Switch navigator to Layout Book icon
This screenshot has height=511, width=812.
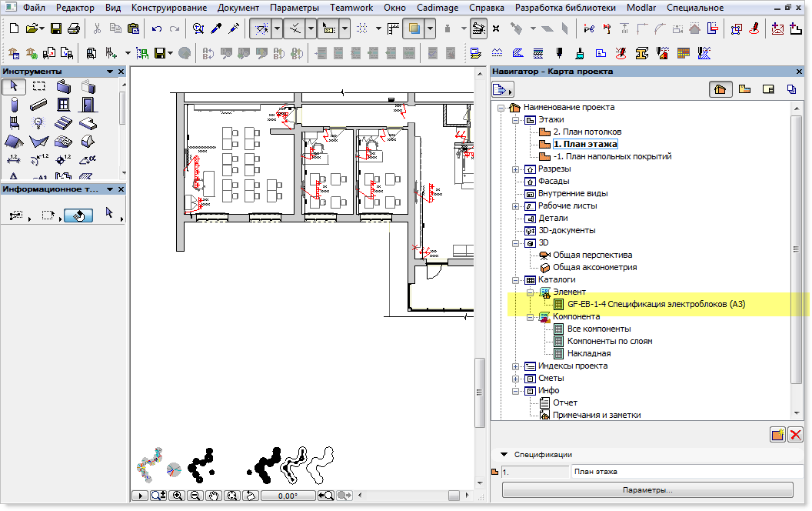(x=768, y=89)
